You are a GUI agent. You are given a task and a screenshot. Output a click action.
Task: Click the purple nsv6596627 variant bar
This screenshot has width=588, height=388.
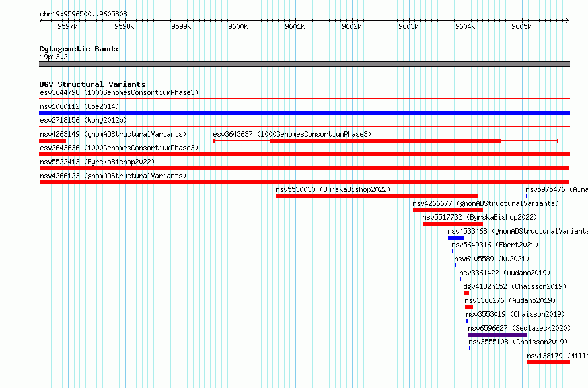click(497, 335)
